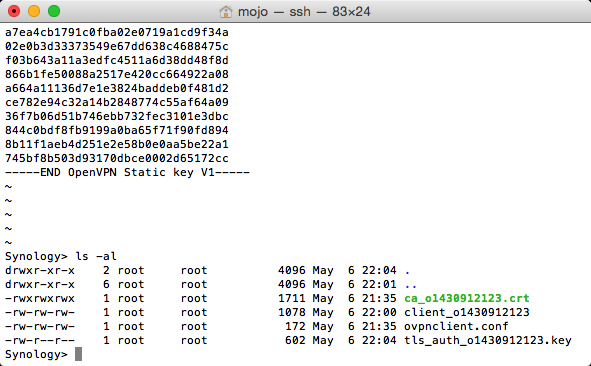Click the -rw-r--r-- permissions string

pyautogui.click(x=40, y=340)
